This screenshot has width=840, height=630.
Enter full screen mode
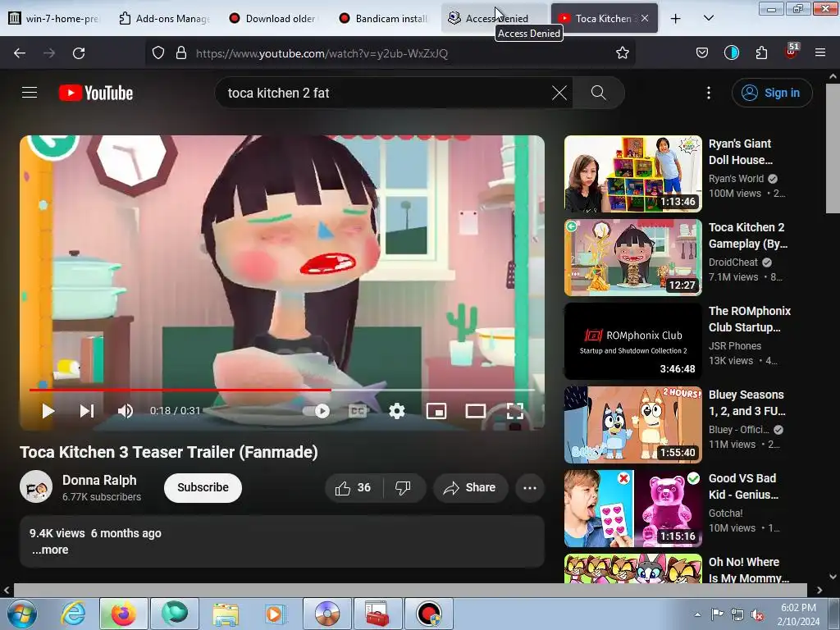click(x=515, y=411)
